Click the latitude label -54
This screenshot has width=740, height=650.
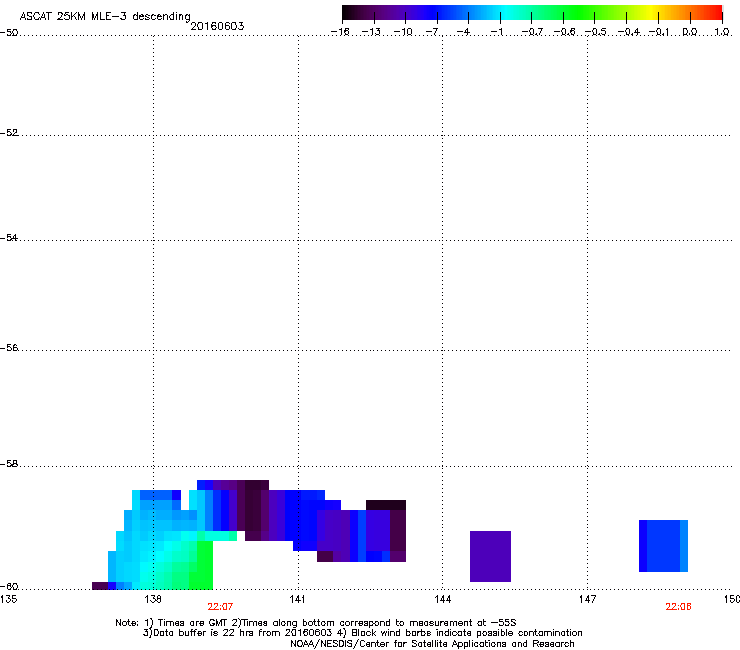(9, 237)
